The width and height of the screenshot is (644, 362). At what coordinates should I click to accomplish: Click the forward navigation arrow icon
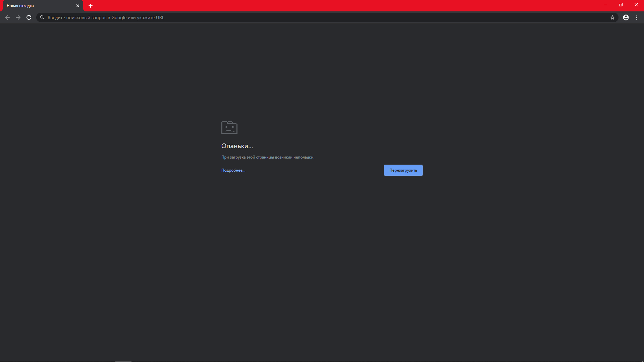pyautogui.click(x=18, y=17)
